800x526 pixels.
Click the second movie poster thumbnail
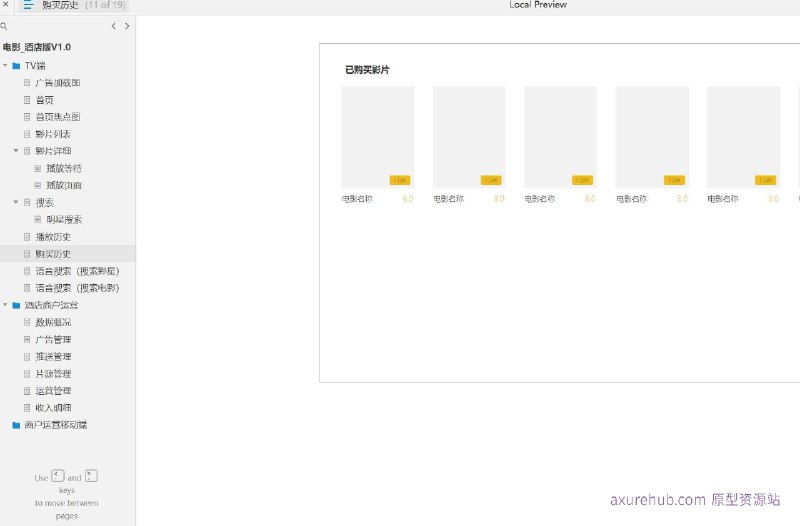pyautogui.click(x=469, y=138)
